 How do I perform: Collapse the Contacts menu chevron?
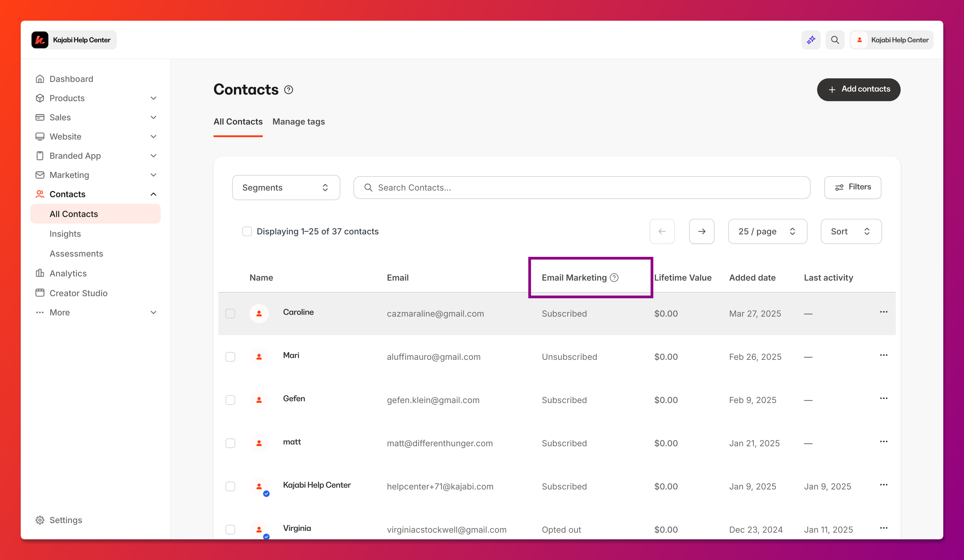coord(153,194)
